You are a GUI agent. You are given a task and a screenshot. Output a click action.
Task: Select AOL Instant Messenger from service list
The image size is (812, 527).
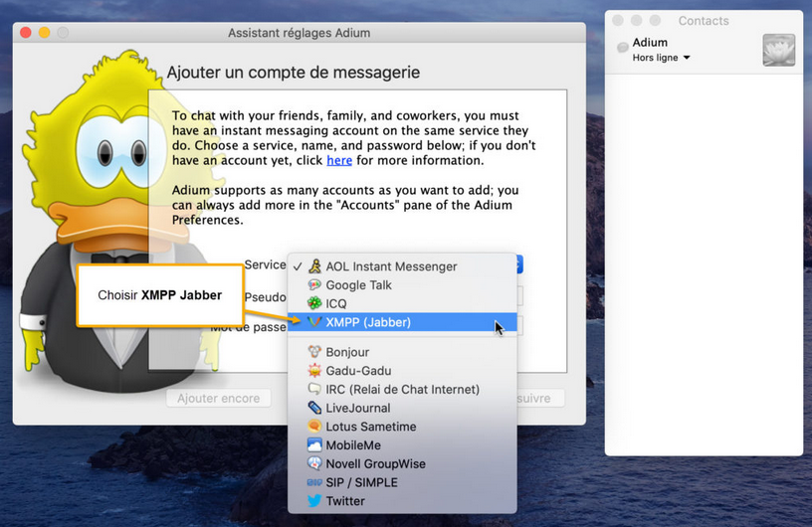[402, 266]
